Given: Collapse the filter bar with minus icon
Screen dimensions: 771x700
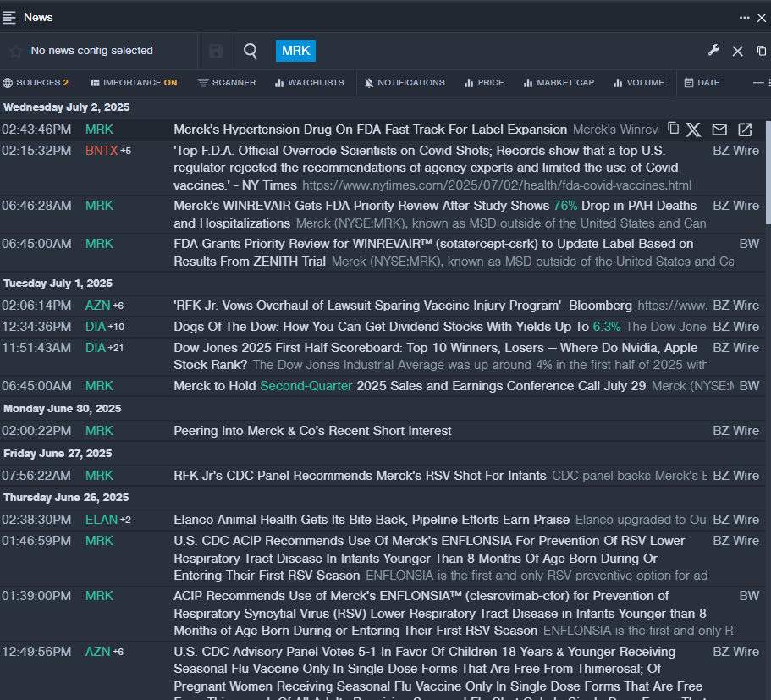Looking at the screenshot, I should click(x=758, y=83).
